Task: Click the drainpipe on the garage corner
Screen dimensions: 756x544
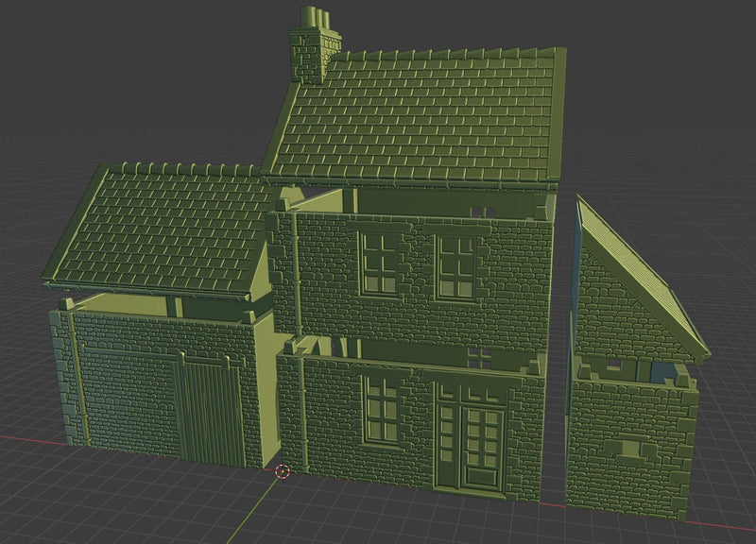Action: coord(79,378)
